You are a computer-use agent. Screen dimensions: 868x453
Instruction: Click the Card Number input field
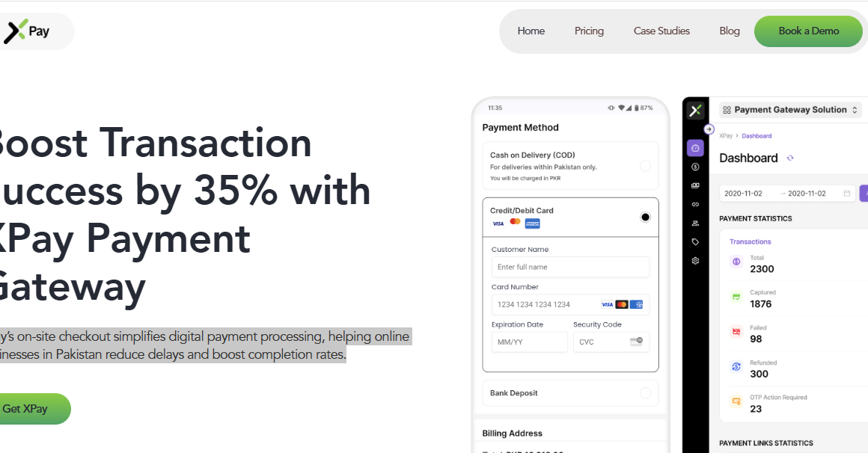click(570, 305)
